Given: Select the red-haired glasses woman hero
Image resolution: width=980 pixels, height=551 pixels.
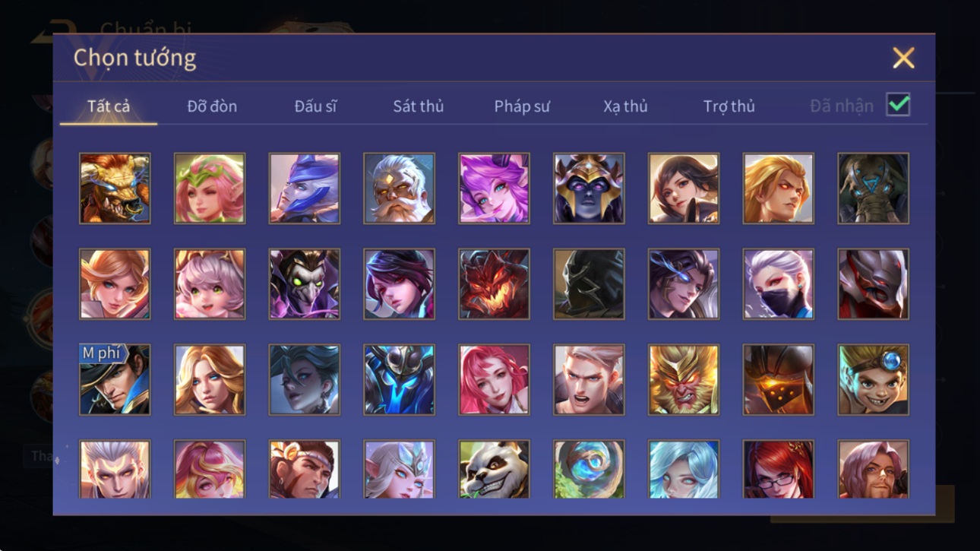Looking at the screenshot, I should 778,470.
